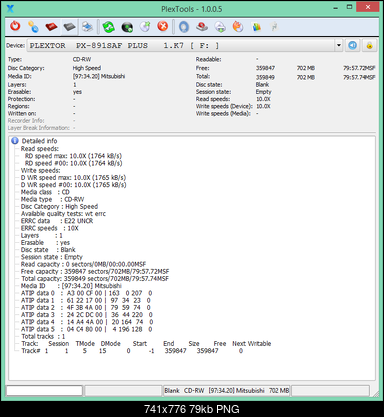Image resolution: width=384 pixels, height=417 pixels.
Task: Select the gray drive info toolbar icon
Action: click(69, 27)
